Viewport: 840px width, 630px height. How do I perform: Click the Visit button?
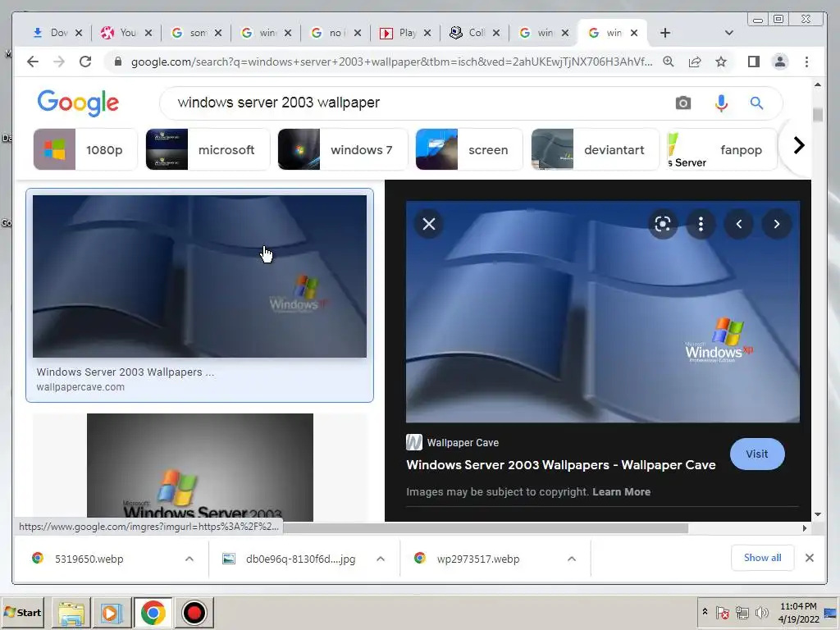point(757,454)
